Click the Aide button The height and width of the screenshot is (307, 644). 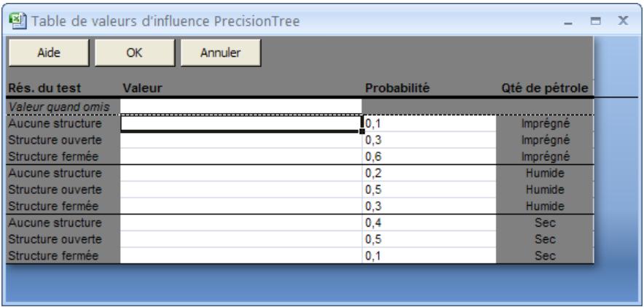(49, 53)
